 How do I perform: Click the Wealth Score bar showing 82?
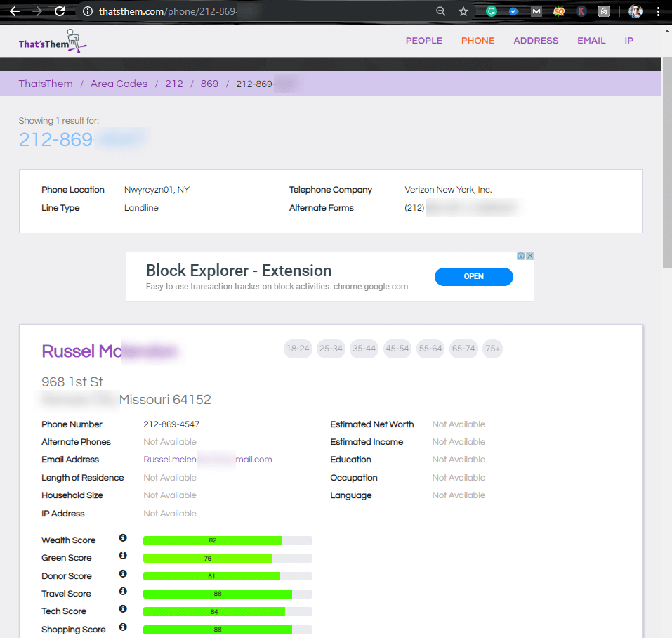(228, 540)
